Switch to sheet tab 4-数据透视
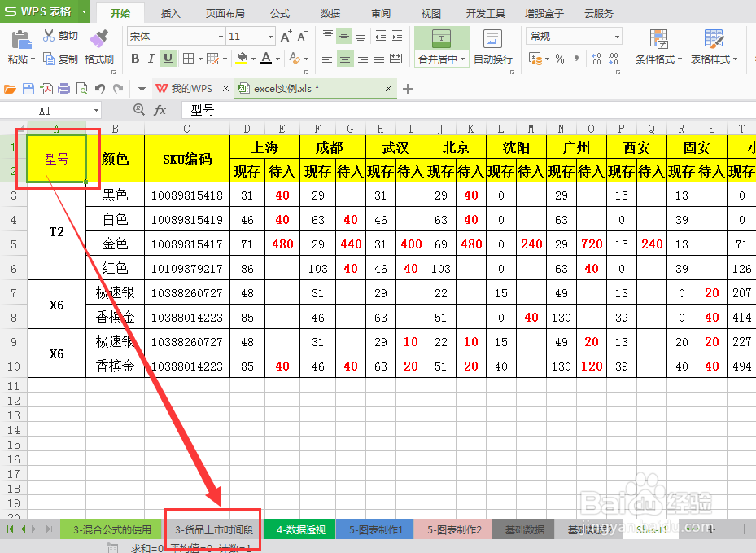The image size is (756, 553). click(x=300, y=530)
